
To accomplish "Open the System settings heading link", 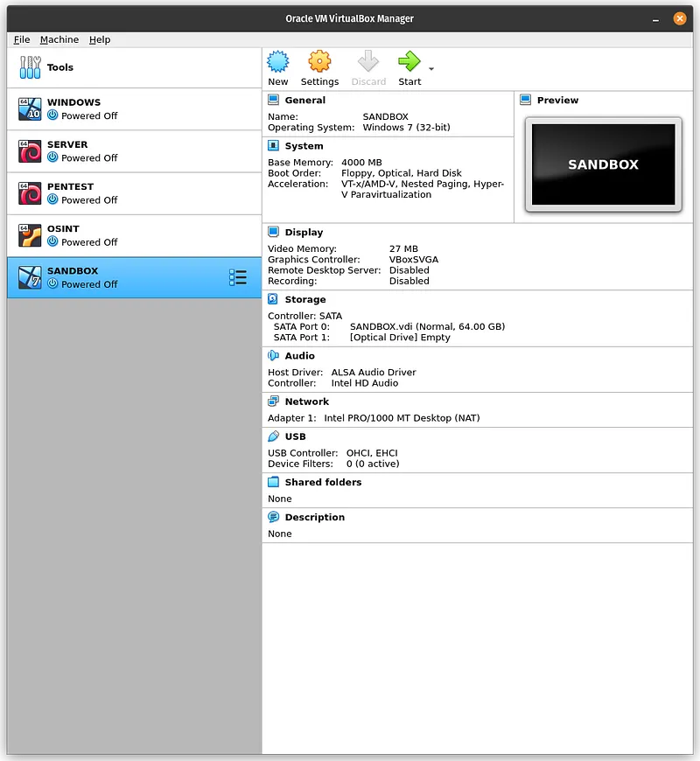I will pos(304,145).
